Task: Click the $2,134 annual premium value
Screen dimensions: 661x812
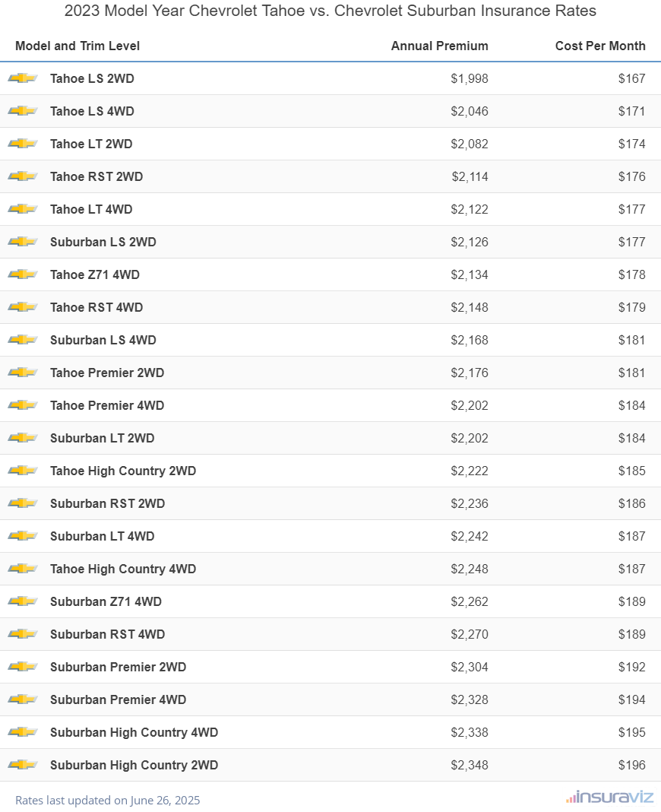Action: [x=470, y=274]
